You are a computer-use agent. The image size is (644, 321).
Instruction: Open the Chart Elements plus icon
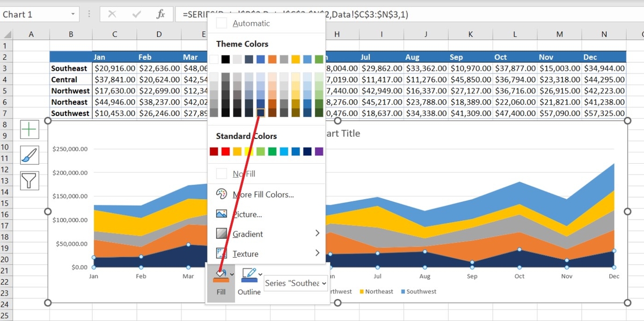[x=29, y=129]
